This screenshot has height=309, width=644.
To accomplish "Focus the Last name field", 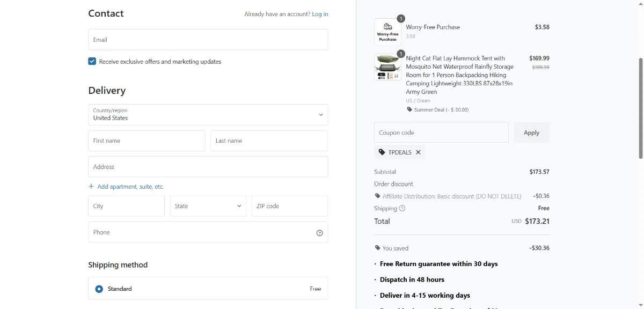I will pyautogui.click(x=269, y=141).
